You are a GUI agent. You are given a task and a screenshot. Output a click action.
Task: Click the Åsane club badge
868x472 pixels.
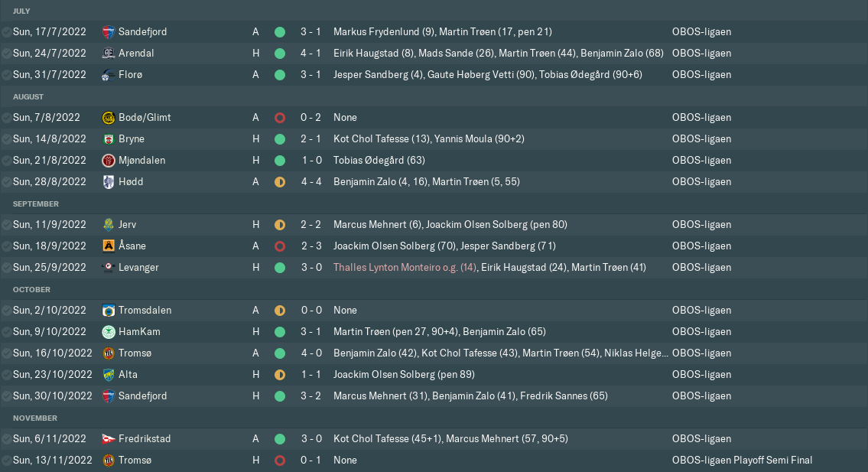click(109, 246)
